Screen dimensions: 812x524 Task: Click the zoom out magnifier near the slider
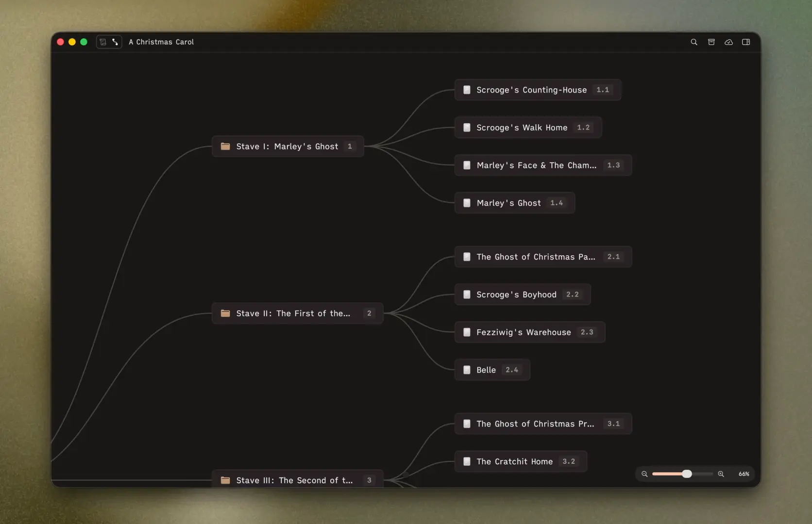[x=644, y=474]
